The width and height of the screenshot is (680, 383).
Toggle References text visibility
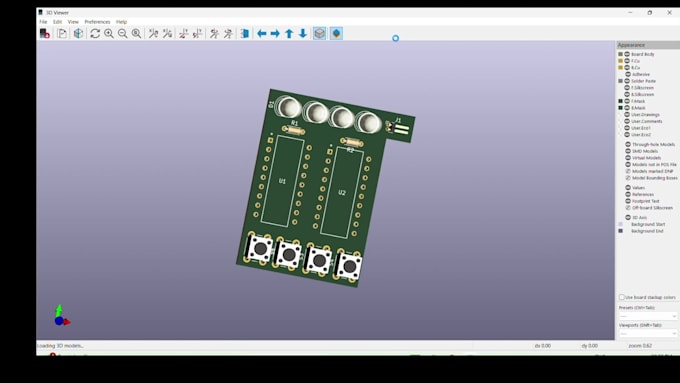click(x=628, y=195)
